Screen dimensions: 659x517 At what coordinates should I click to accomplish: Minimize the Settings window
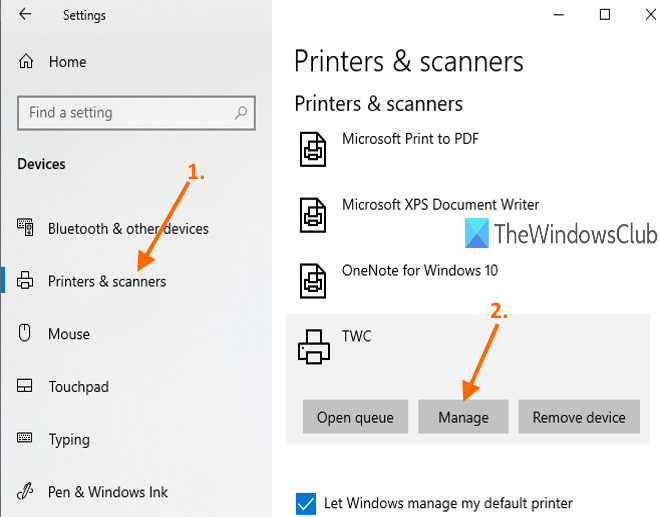pyautogui.click(x=559, y=15)
